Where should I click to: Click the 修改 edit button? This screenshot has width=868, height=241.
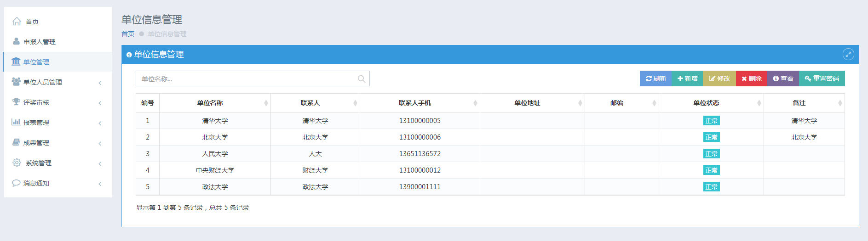(719, 78)
